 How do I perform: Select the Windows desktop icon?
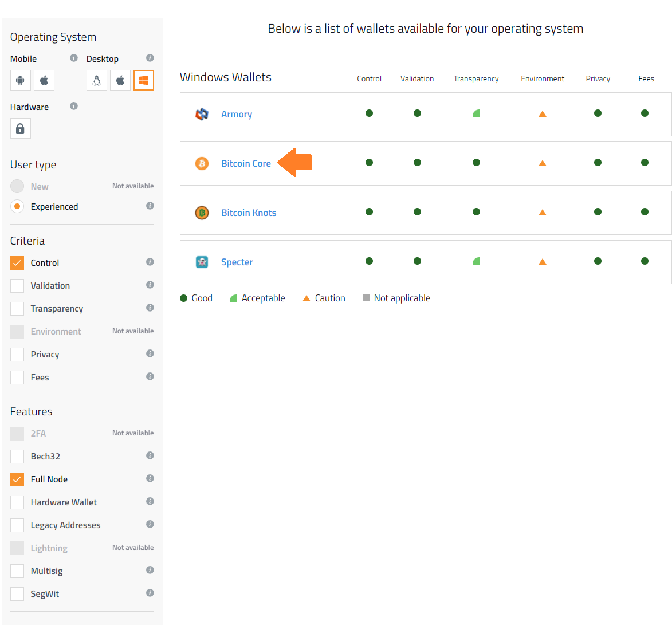point(144,81)
